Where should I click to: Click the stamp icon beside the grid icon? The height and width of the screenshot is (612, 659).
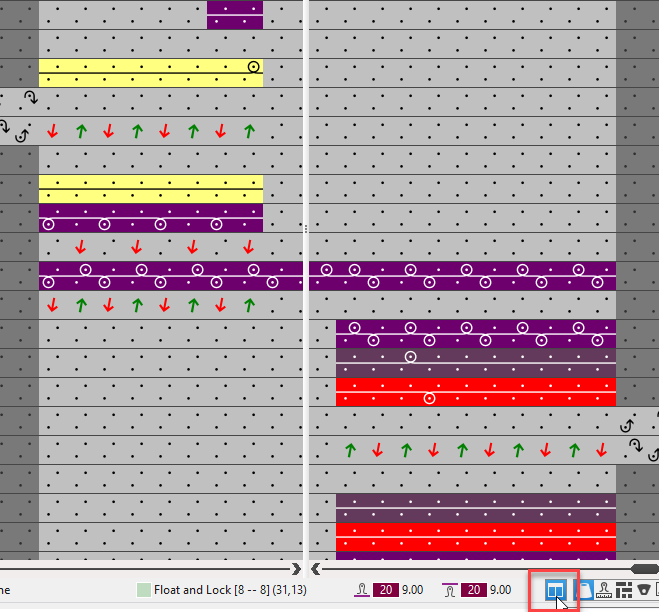click(x=604, y=591)
